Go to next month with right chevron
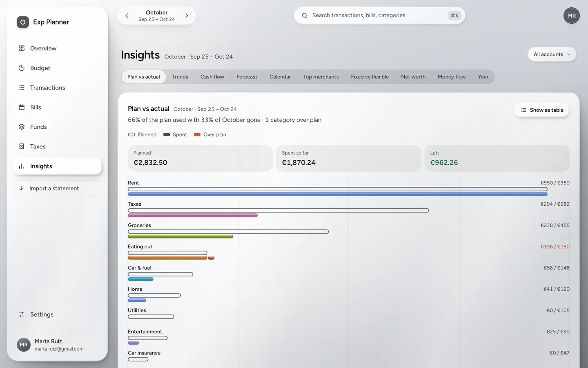The image size is (588, 368). pyautogui.click(x=187, y=16)
